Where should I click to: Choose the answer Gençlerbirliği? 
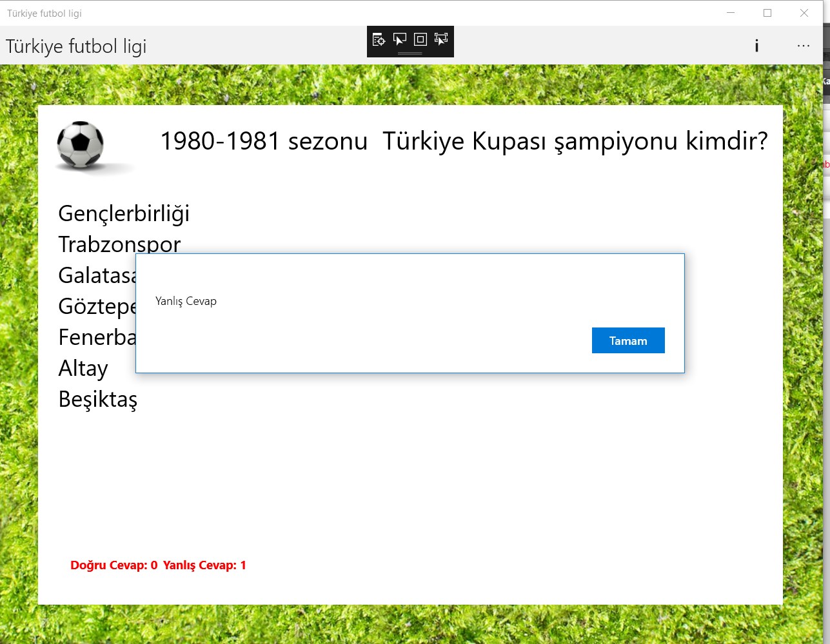(x=124, y=213)
